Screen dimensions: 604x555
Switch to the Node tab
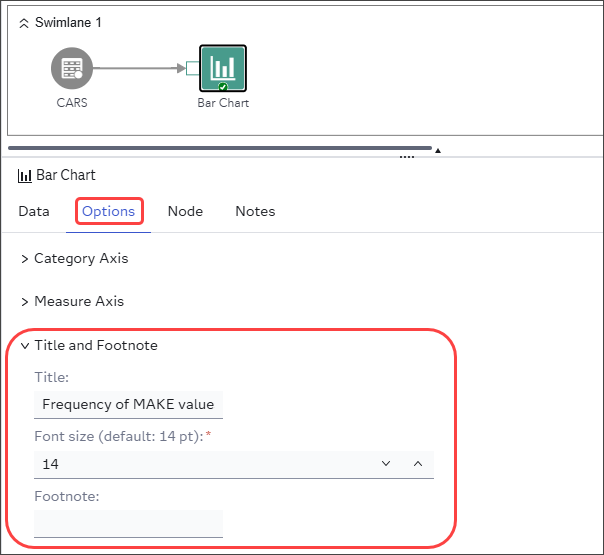click(x=185, y=211)
